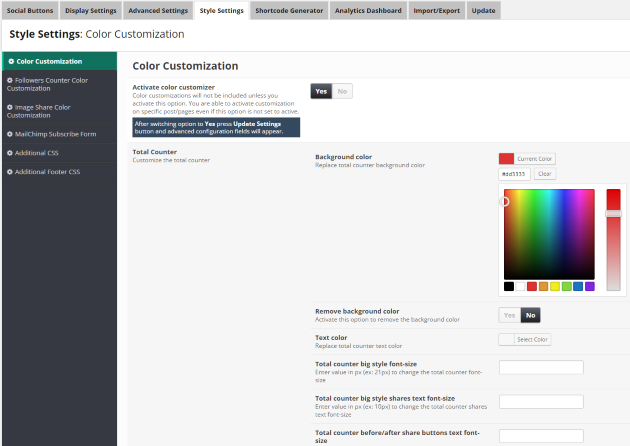Click the gear icon beside MailChimp Subscribe Form
Image resolution: width=630 pixels, height=446 pixels.
click(10, 134)
